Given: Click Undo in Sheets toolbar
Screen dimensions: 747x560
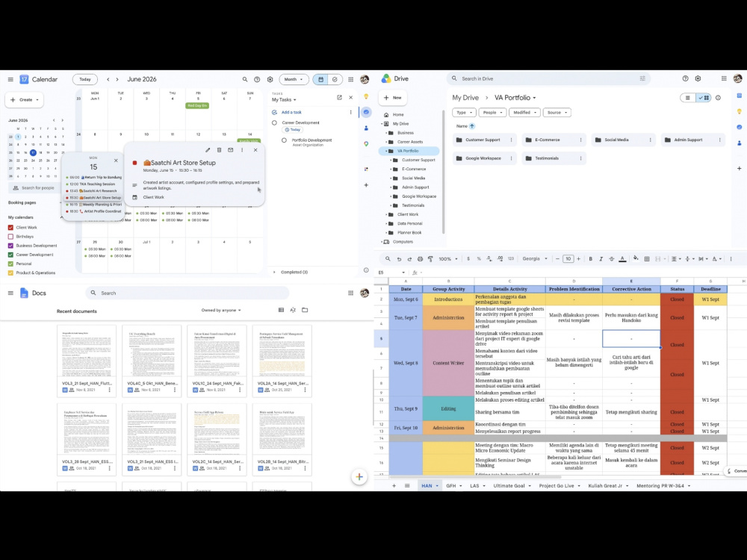Looking at the screenshot, I should (399, 259).
